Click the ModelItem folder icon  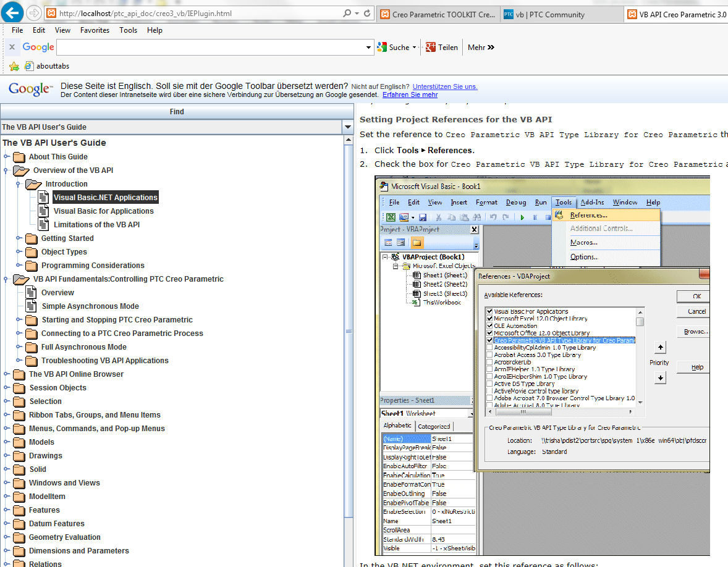(19, 497)
